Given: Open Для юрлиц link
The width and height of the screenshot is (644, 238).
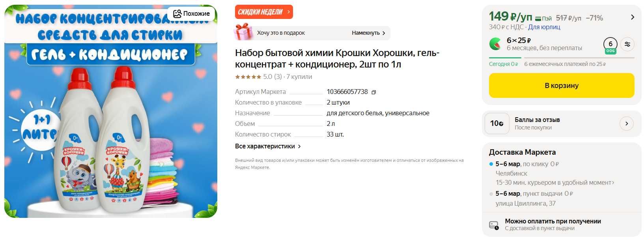Looking at the screenshot, I should click(544, 27).
